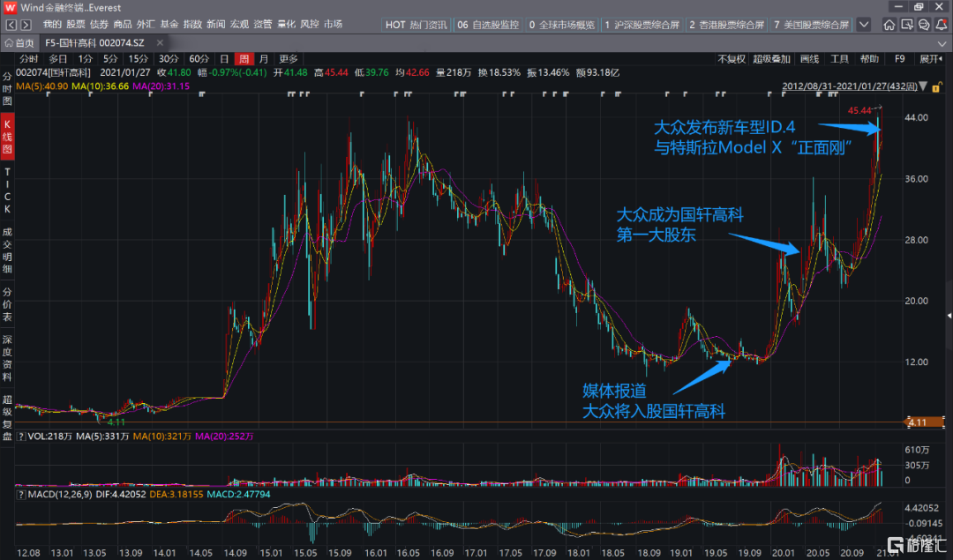This screenshot has width=953, height=560.
Task: Open 超级叠加 overlay tool
Action: coord(771,59)
